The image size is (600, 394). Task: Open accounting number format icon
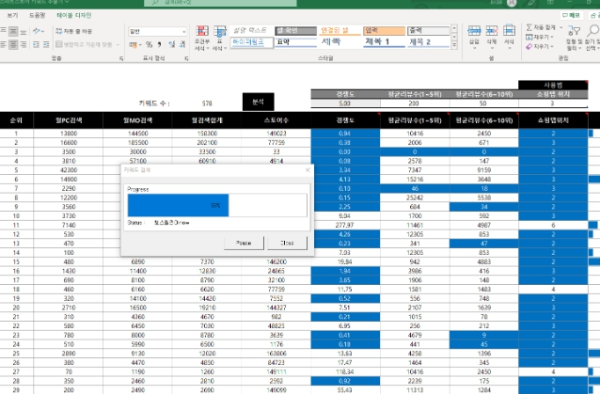pyautogui.click(x=133, y=45)
